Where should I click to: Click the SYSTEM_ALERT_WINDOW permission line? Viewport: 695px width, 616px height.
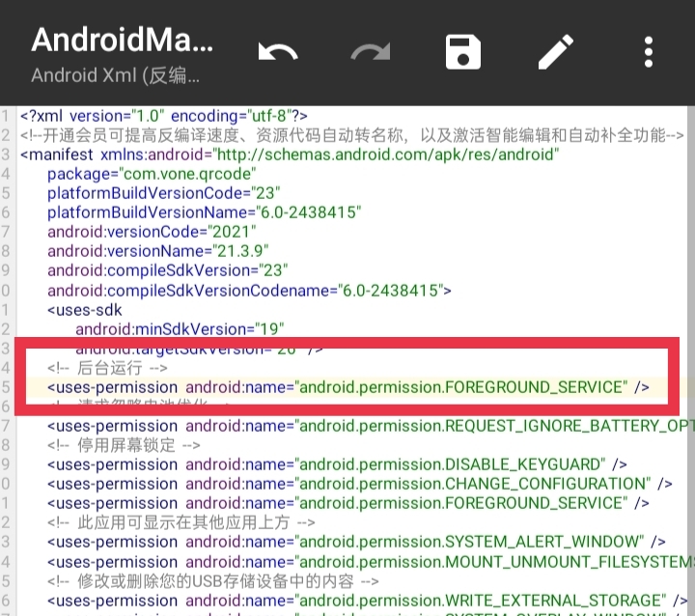356,542
